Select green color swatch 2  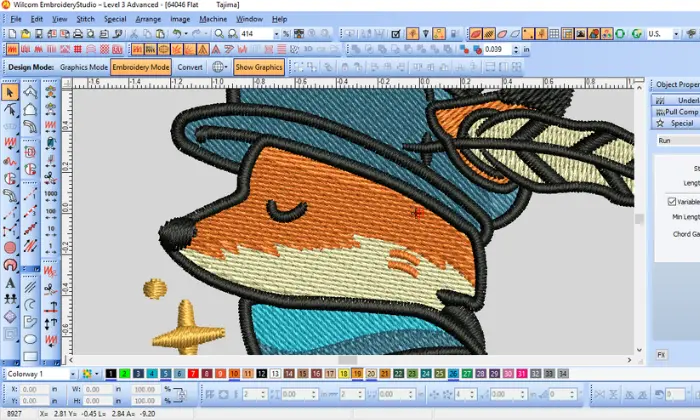(125, 374)
